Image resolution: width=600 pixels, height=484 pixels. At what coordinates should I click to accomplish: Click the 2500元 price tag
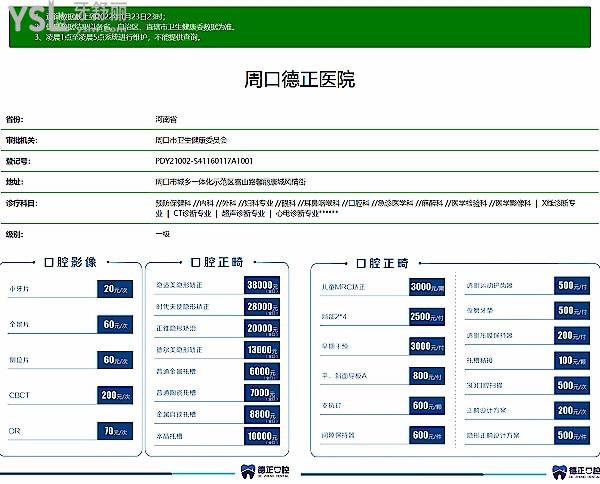click(x=427, y=317)
